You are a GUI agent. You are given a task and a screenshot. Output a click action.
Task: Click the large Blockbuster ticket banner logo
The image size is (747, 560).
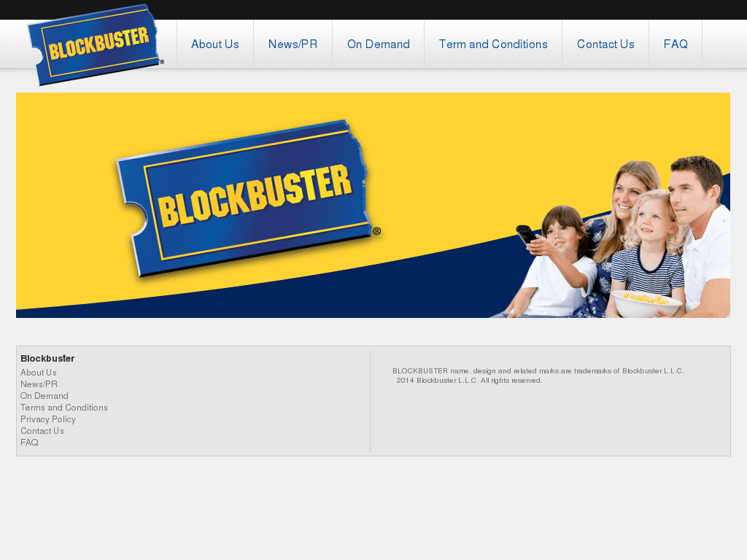(x=248, y=198)
